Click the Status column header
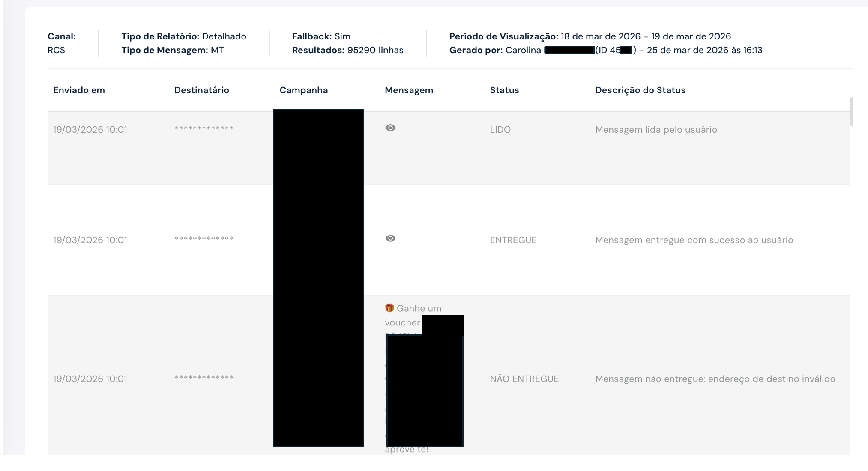Viewport: 868px width, 471px height. (504, 90)
